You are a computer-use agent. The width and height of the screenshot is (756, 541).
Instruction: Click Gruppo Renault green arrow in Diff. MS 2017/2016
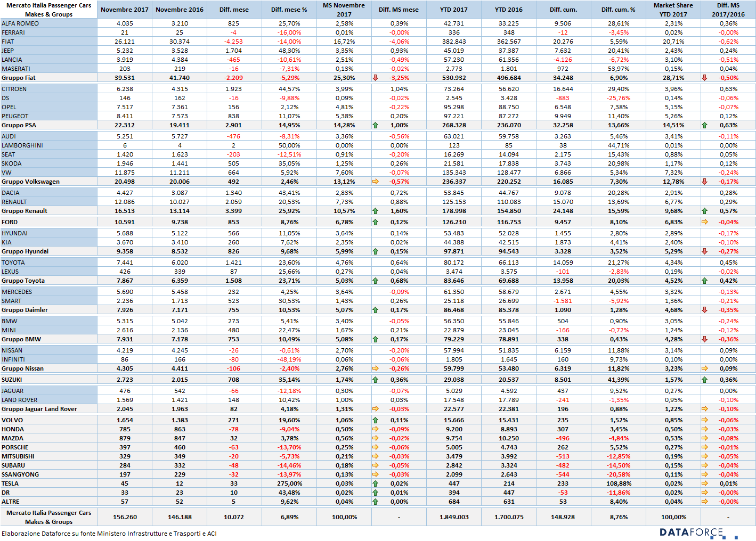pos(704,211)
